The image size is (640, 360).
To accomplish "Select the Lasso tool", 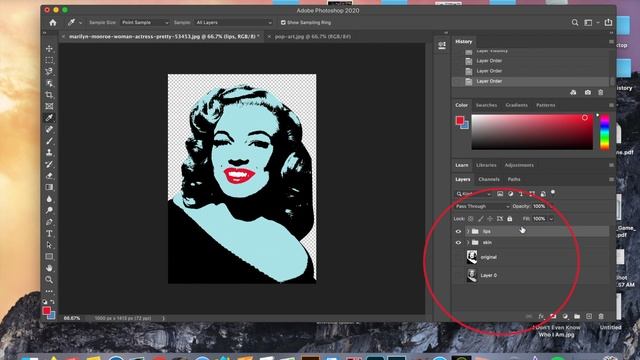I will coord(49,71).
